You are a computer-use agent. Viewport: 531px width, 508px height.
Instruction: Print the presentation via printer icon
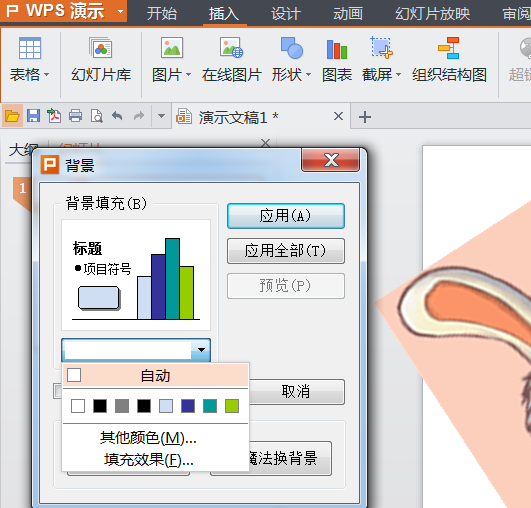(76, 116)
